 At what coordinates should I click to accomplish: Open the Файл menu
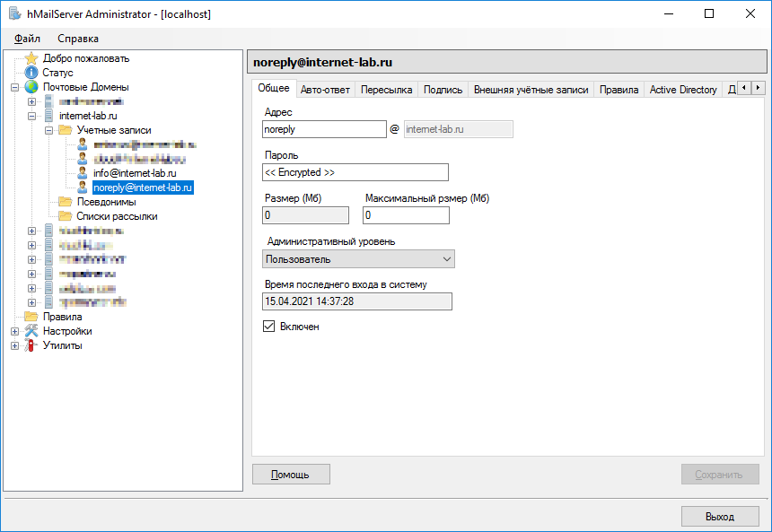pyautogui.click(x=27, y=39)
